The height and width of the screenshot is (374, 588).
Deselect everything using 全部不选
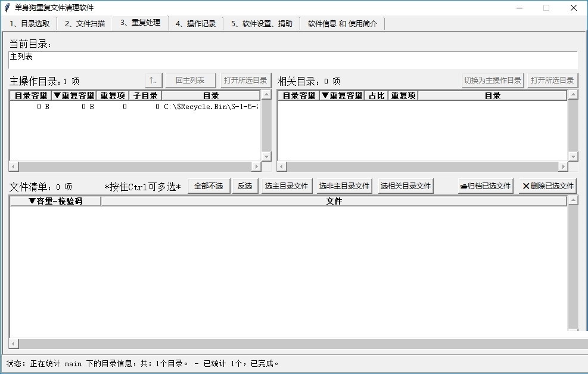[x=209, y=186]
